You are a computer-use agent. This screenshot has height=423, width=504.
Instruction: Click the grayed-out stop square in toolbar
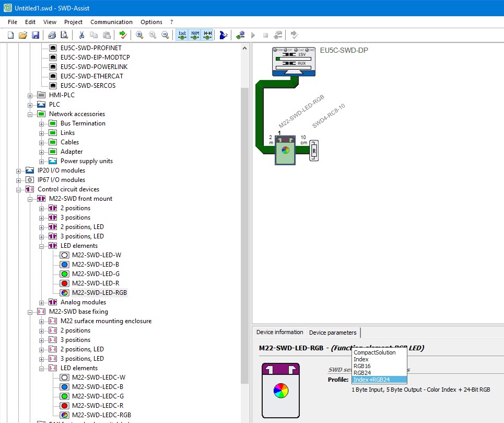[265, 35]
